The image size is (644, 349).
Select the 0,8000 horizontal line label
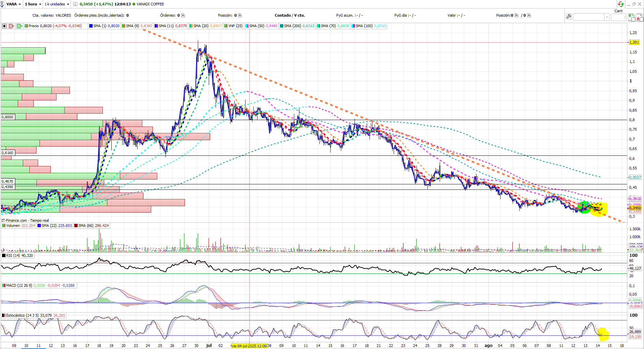coord(7,117)
